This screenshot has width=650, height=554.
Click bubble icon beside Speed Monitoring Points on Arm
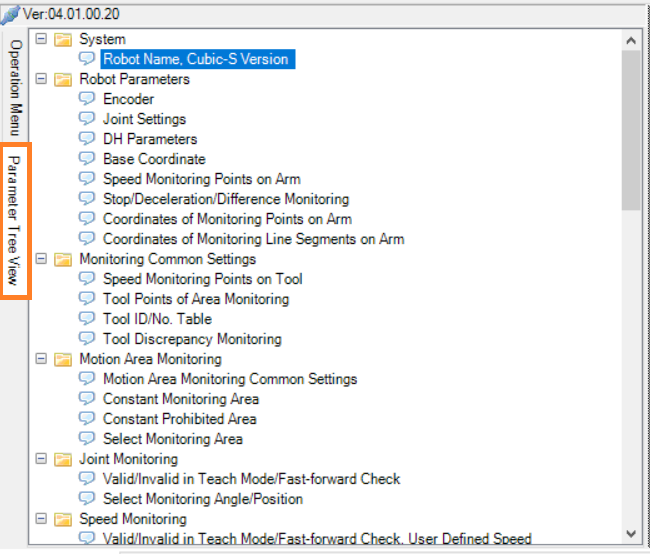(87, 179)
